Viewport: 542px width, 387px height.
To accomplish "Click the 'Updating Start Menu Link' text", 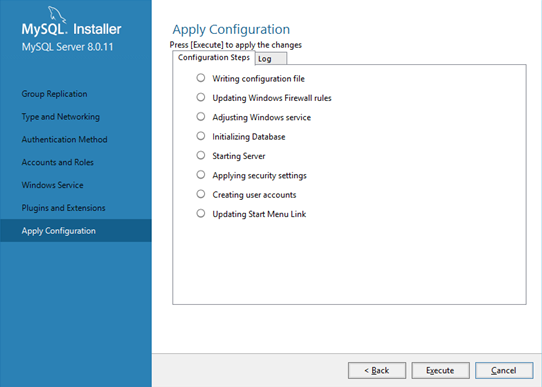I will click(259, 214).
